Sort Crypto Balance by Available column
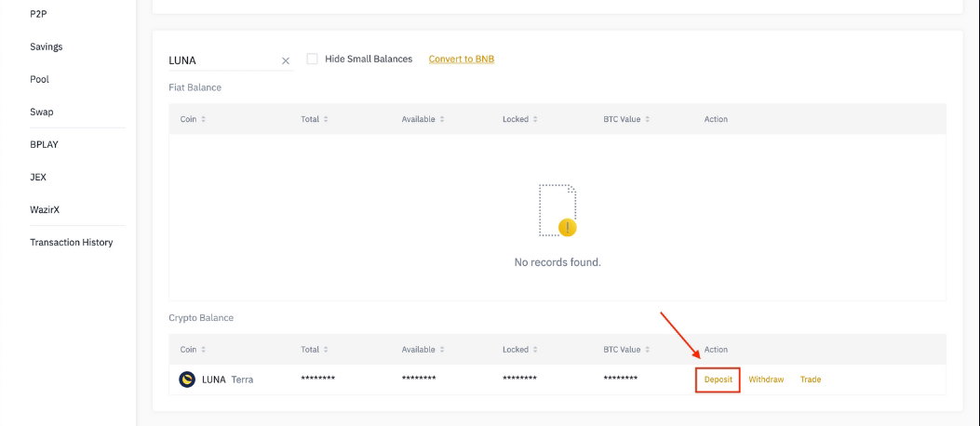Image resolution: width=980 pixels, height=426 pixels. pos(423,349)
